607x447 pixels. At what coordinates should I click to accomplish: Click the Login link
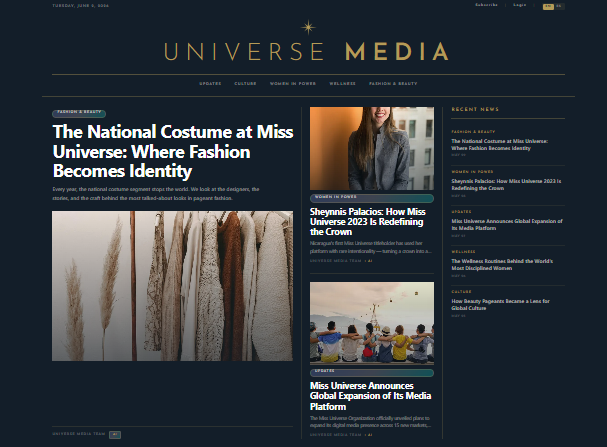[x=520, y=5]
